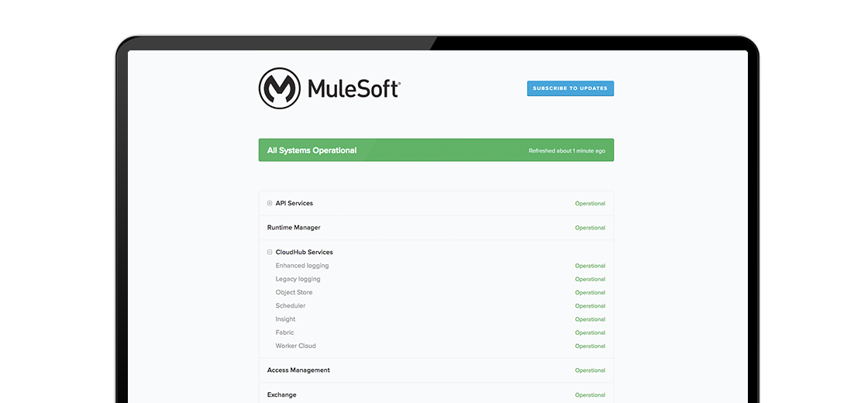Click Operational status for Object Store
868x403 pixels.
[590, 292]
